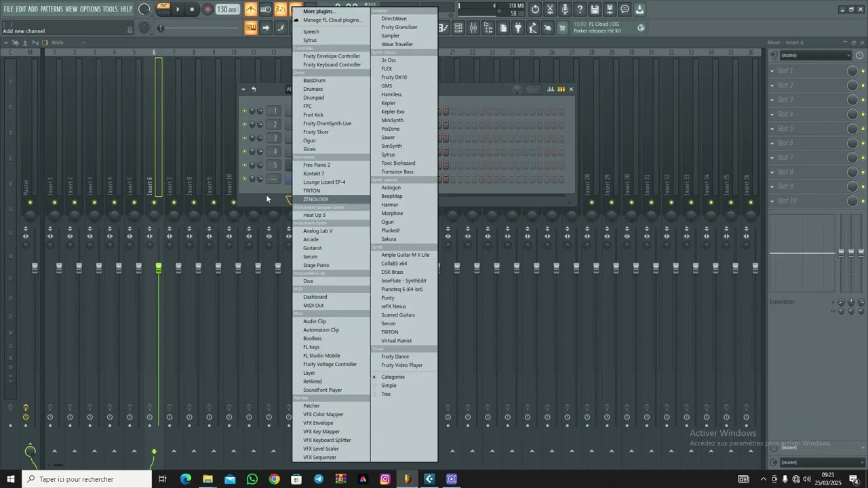Mute the Master track green LED
Viewport: 868px width, 488px height.
(30, 203)
